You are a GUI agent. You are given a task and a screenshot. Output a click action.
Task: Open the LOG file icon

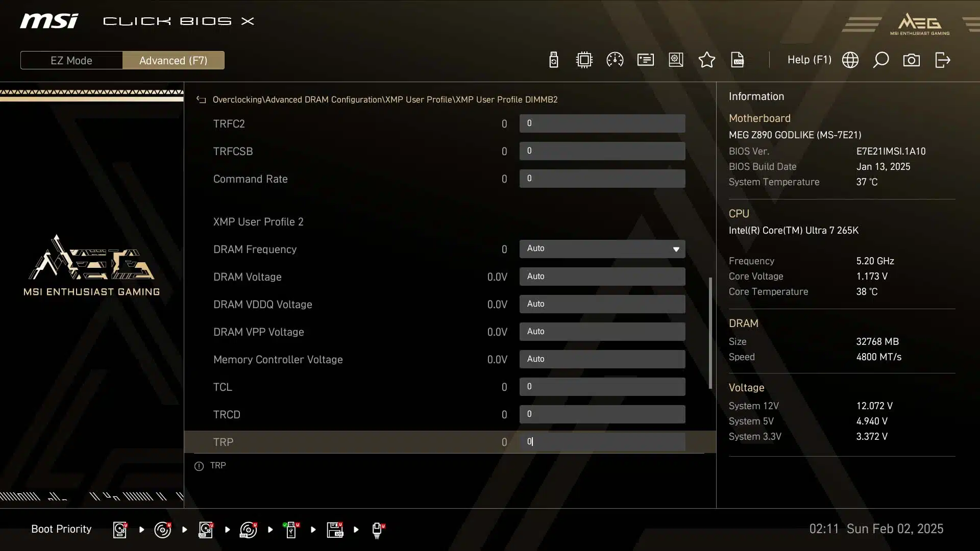(738, 60)
